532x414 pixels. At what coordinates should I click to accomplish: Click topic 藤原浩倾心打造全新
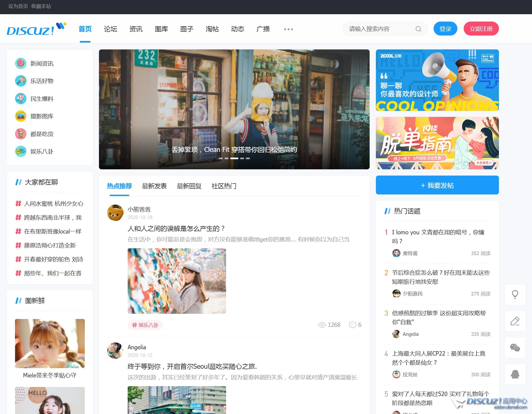[x=50, y=246]
